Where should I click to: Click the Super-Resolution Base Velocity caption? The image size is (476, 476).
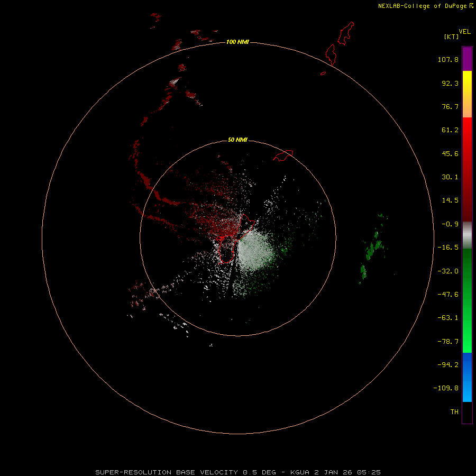(237, 472)
